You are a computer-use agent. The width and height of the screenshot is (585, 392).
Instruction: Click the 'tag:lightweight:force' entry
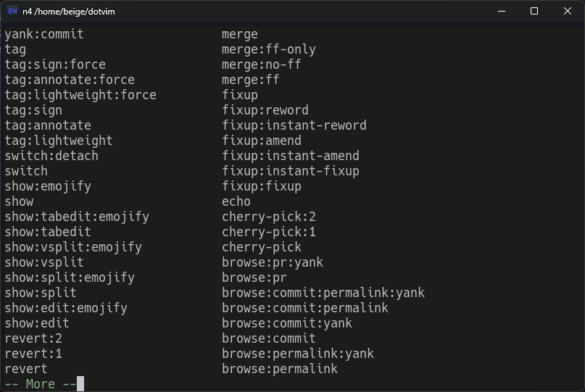80,95
